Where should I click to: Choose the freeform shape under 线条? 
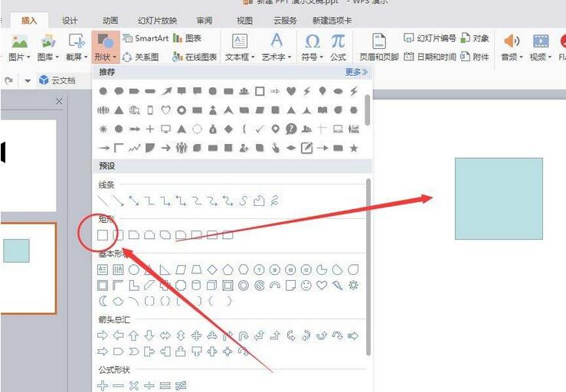(259, 201)
